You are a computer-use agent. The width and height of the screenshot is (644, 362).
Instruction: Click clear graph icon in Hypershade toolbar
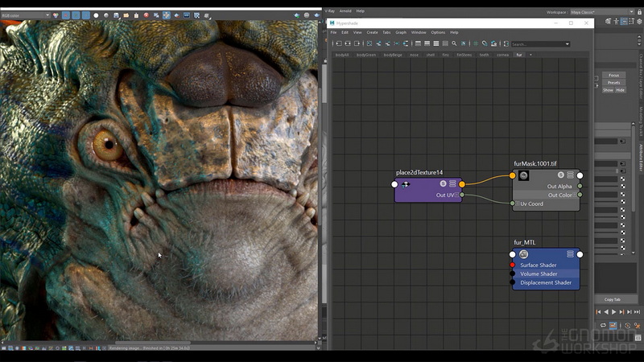coord(369,43)
